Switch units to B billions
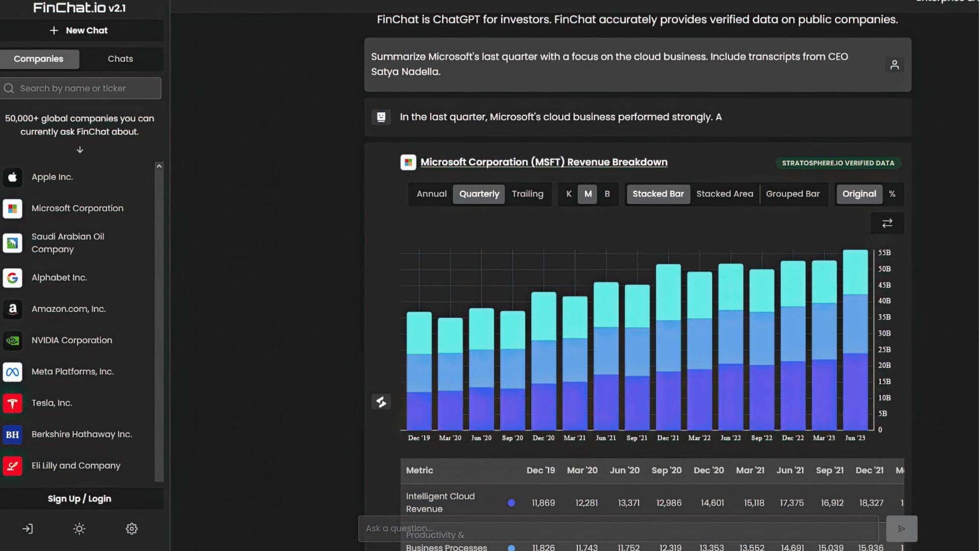This screenshot has width=980, height=551. (607, 194)
